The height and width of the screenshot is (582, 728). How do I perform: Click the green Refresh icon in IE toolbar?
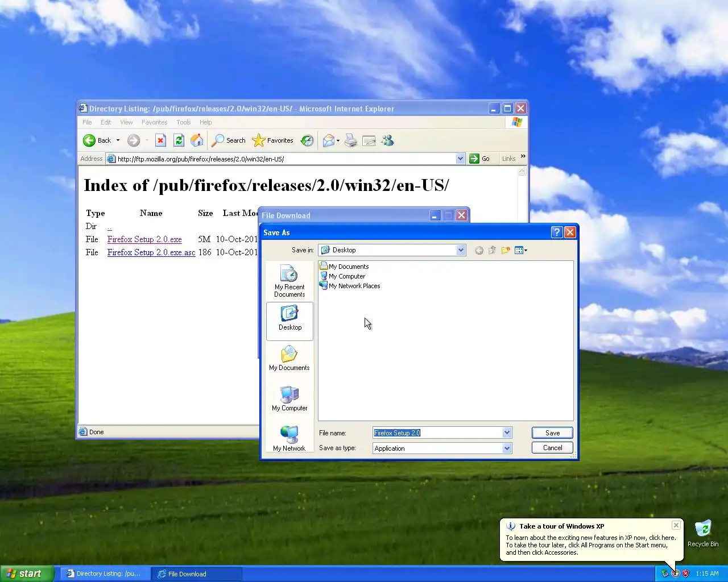pyautogui.click(x=179, y=140)
